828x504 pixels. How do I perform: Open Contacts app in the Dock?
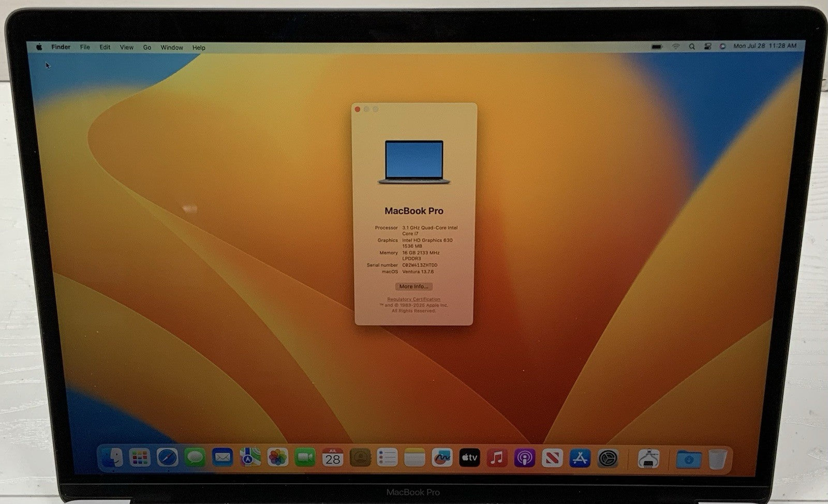coord(360,458)
